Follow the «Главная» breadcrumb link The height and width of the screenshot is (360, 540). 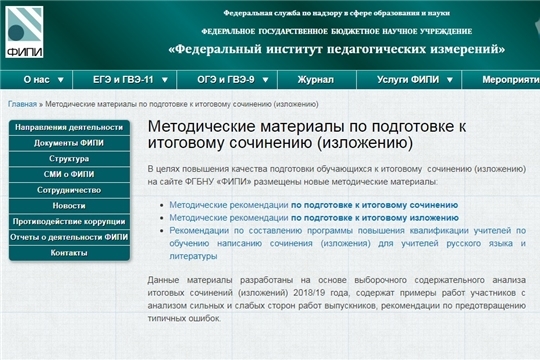pyautogui.click(x=22, y=104)
